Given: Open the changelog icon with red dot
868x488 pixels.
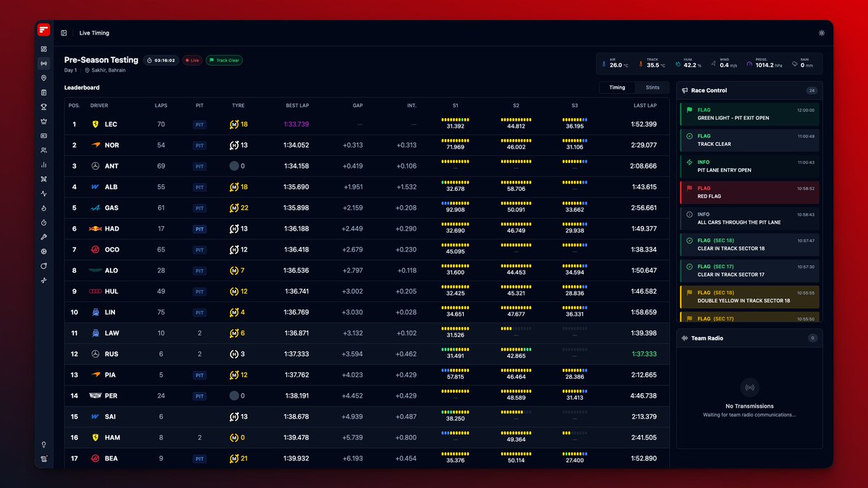Looking at the screenshot, I should pos(44,459).
